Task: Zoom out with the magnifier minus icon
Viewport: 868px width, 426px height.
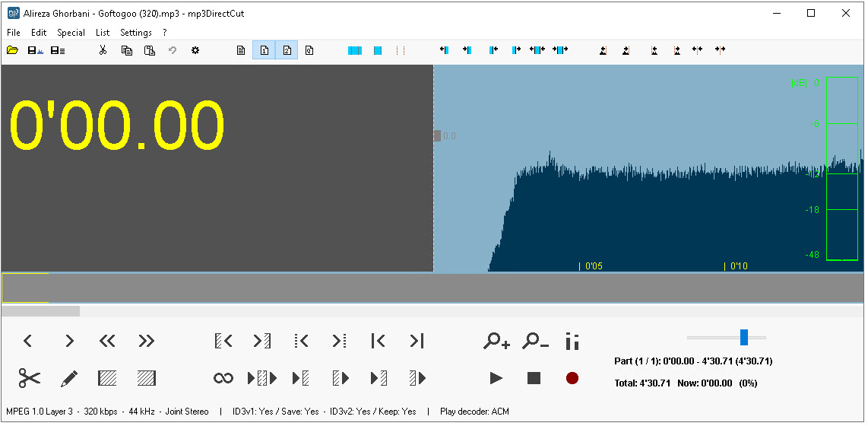Action: tap(535, 342)
